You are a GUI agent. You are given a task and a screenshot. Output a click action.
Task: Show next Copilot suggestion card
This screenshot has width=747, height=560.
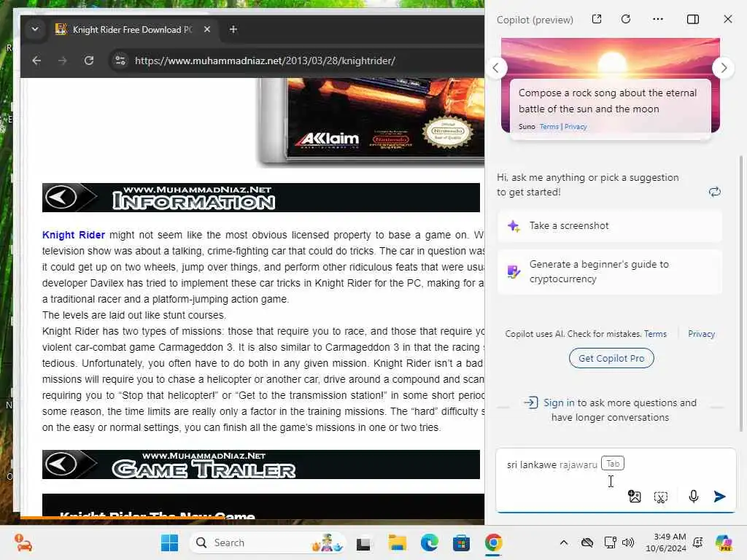[724, 68]
